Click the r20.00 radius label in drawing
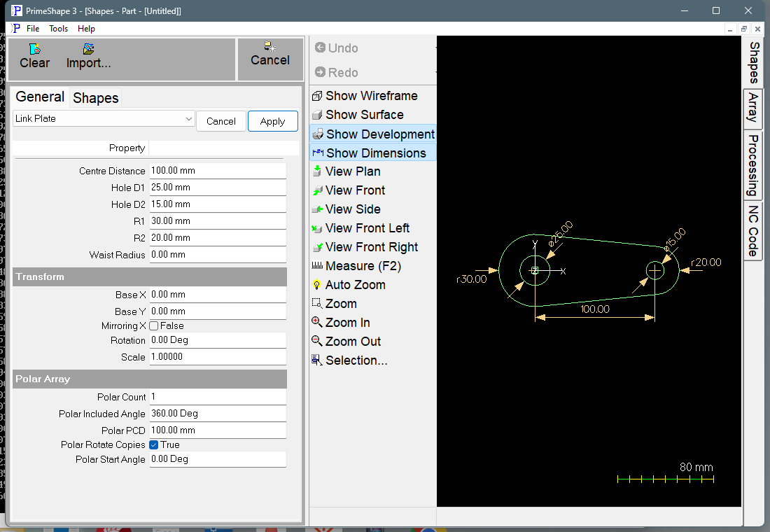 point(706,262)
